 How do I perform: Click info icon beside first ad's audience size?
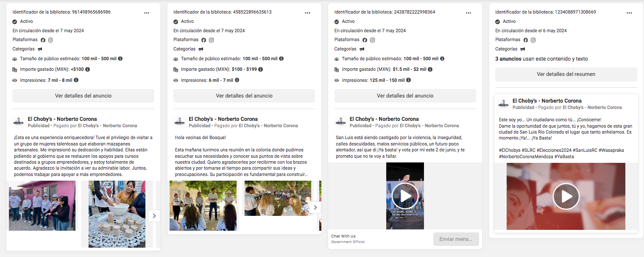click(120, 59)
